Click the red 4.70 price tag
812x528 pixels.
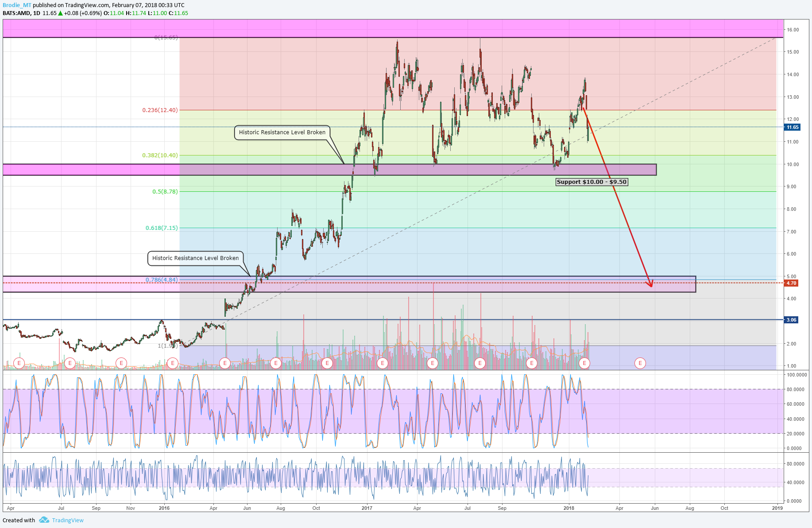pos(791,283)
